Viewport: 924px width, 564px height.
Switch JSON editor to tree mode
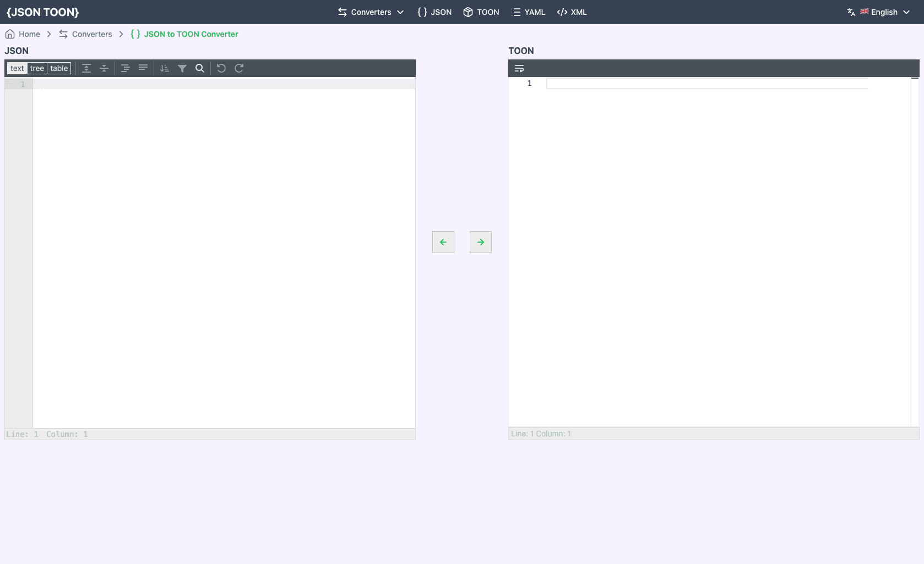click(x=37, y=68)
